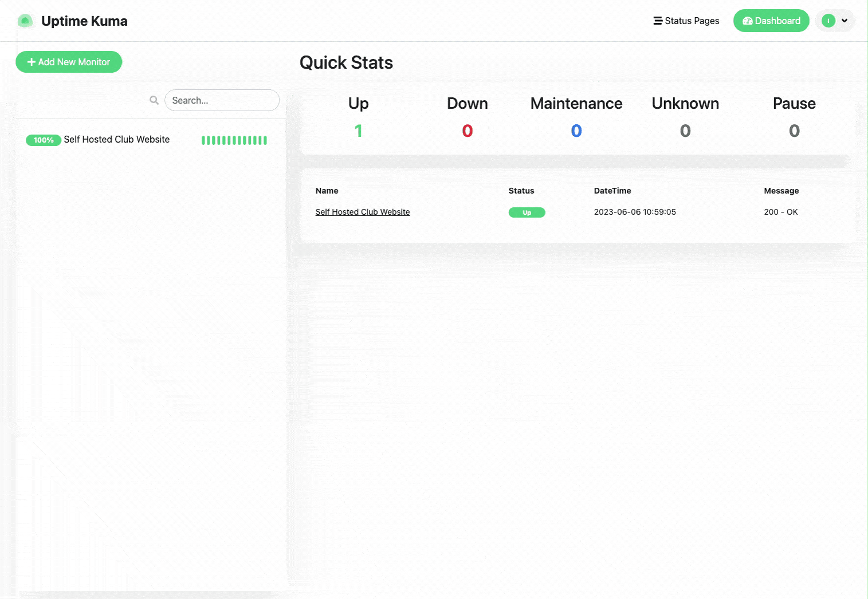Viewport: 868px width, 599px height.
Task: Click the Name column header
Action: (x=327, y=191)
